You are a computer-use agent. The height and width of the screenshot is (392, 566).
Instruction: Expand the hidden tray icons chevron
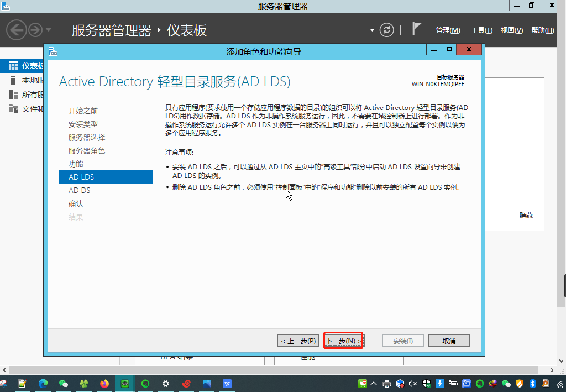(x=374, y=384)
